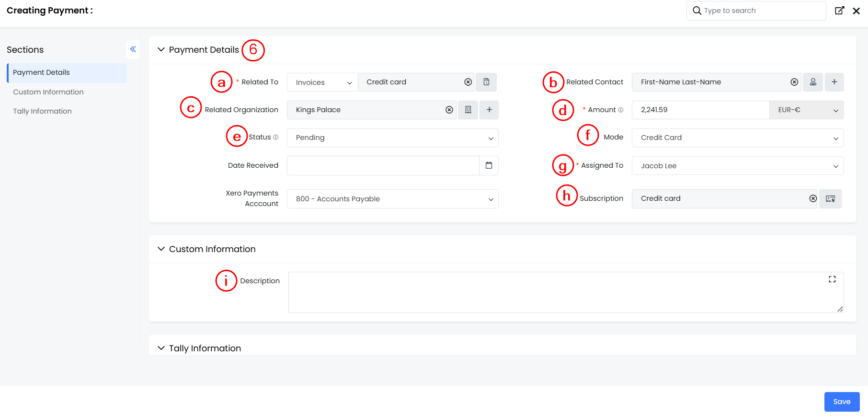
Task: Open invoice lookup icon beside Credit card
Action: click(x=486, y=82)
